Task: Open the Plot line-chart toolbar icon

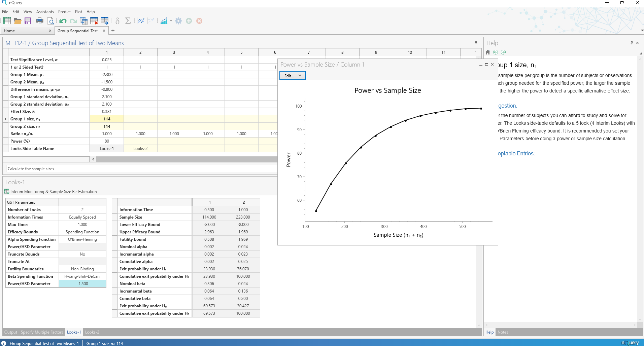Action: (140, 21)
